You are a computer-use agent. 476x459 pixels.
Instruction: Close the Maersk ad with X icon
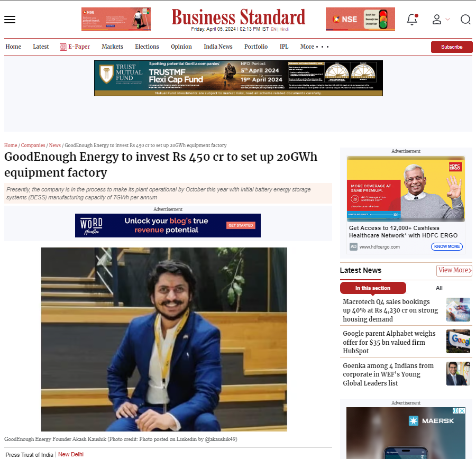click(462, 410)
